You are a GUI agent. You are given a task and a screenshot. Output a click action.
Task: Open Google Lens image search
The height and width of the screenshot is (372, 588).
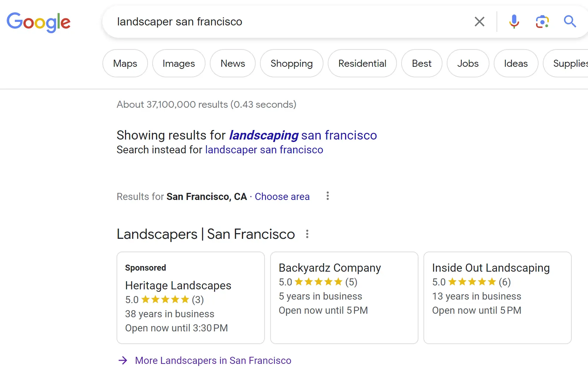[x=542, y=22]
